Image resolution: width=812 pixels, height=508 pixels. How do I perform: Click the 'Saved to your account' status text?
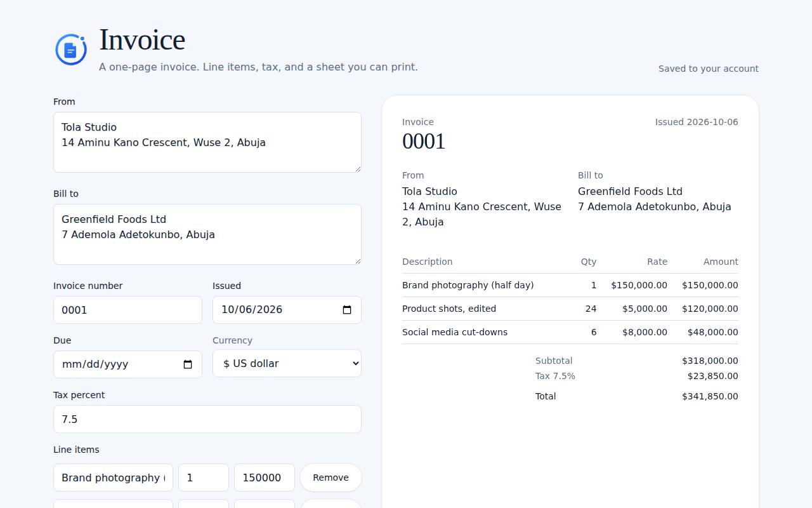(709, 69)
